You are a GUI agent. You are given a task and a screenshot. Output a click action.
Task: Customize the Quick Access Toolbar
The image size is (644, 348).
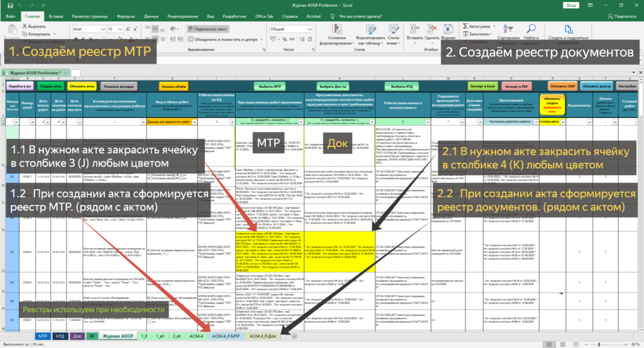(x=43, y=5)
